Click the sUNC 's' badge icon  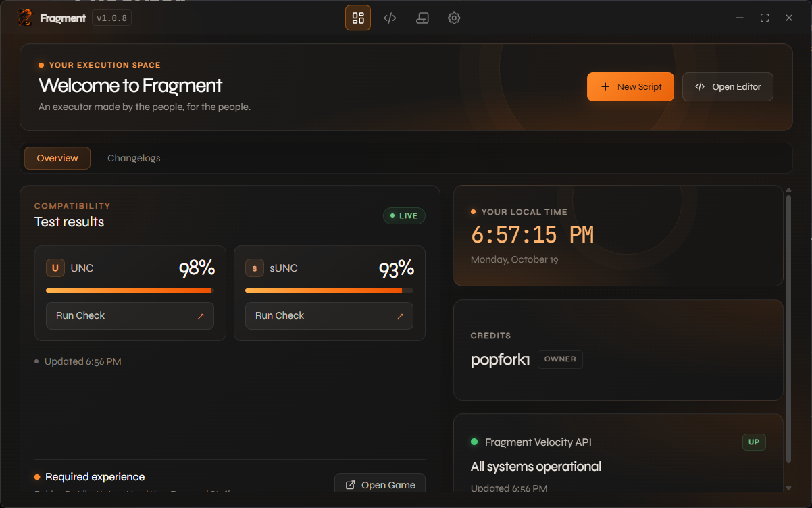tap(255, 268)
